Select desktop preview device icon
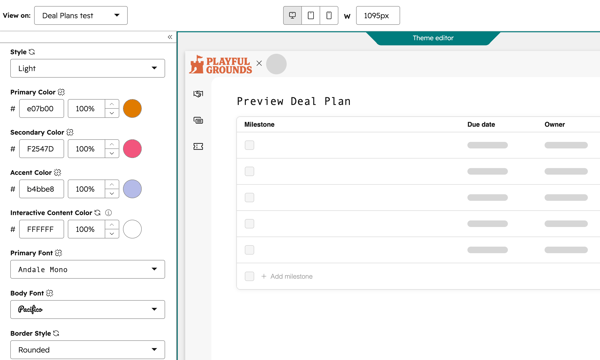Screen dimensions: 600x360 (x=292, y=16)
